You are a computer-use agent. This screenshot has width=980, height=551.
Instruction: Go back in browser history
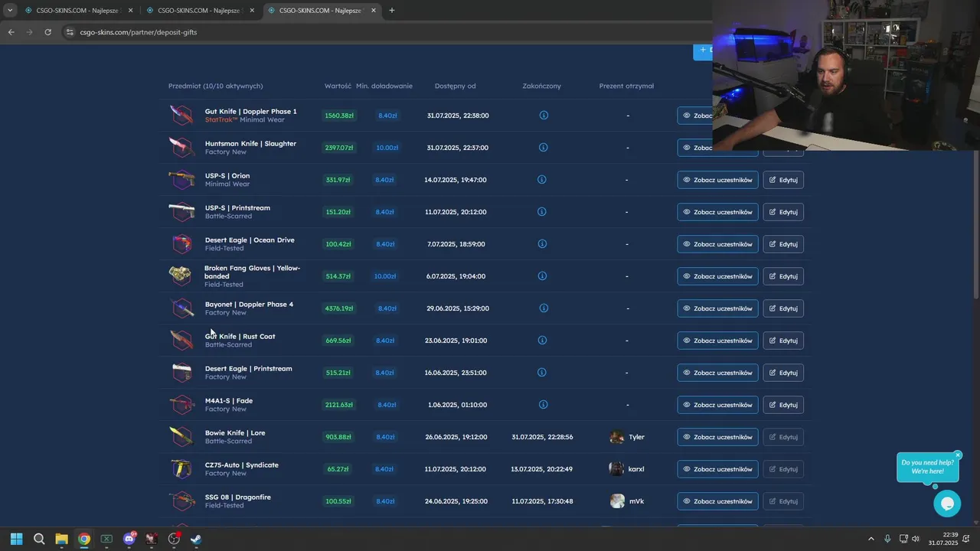(11, 32)
